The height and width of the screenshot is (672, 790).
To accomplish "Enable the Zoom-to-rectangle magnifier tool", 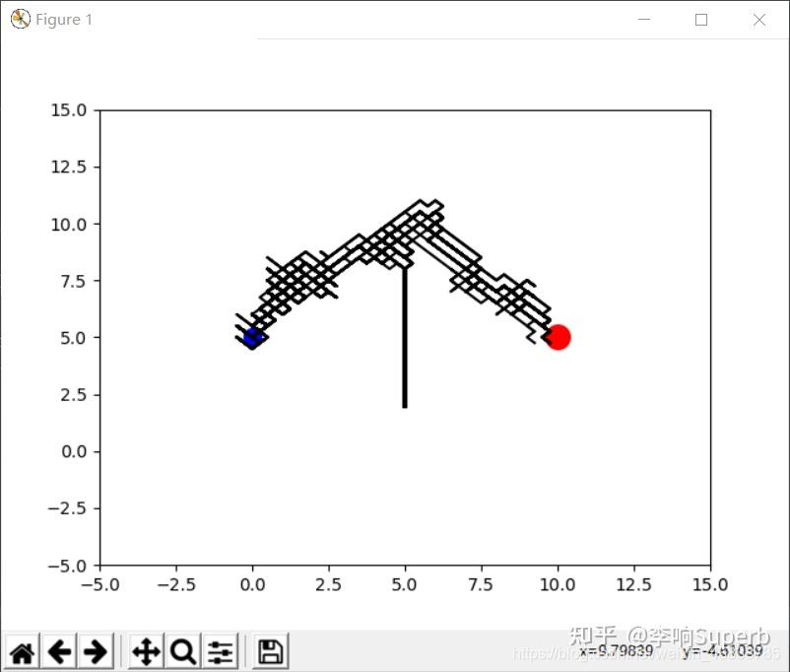I will pyautogui.click(x=182, y=651).
